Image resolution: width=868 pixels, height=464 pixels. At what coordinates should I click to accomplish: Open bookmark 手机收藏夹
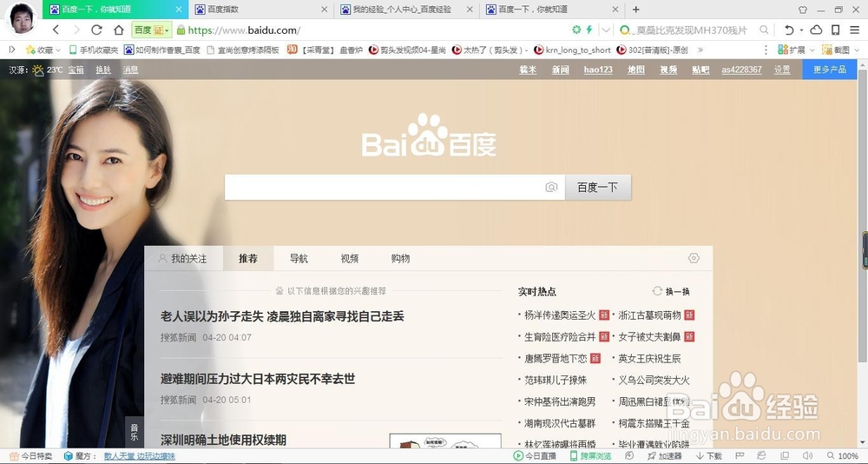(x=94, y=50)
